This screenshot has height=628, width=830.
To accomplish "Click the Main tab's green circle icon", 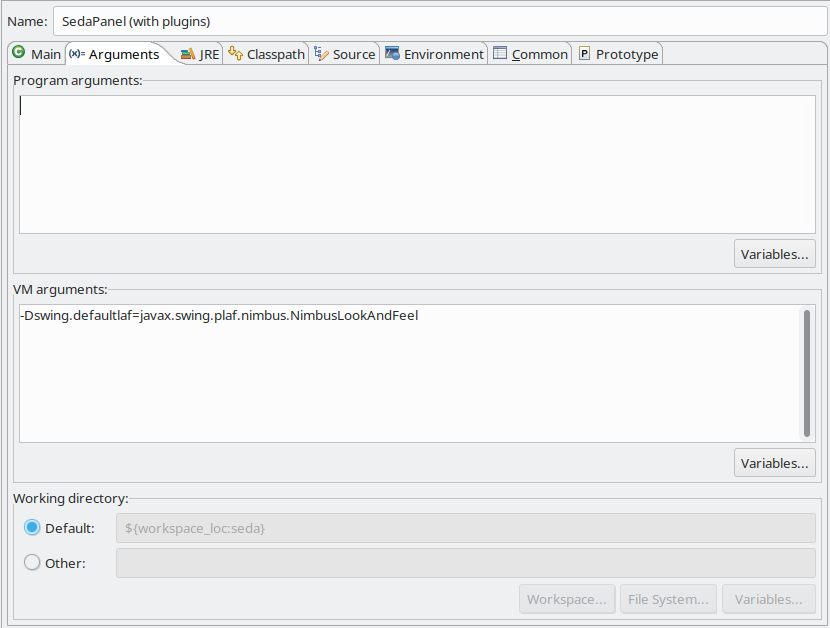I will click(x=18, y=53).
